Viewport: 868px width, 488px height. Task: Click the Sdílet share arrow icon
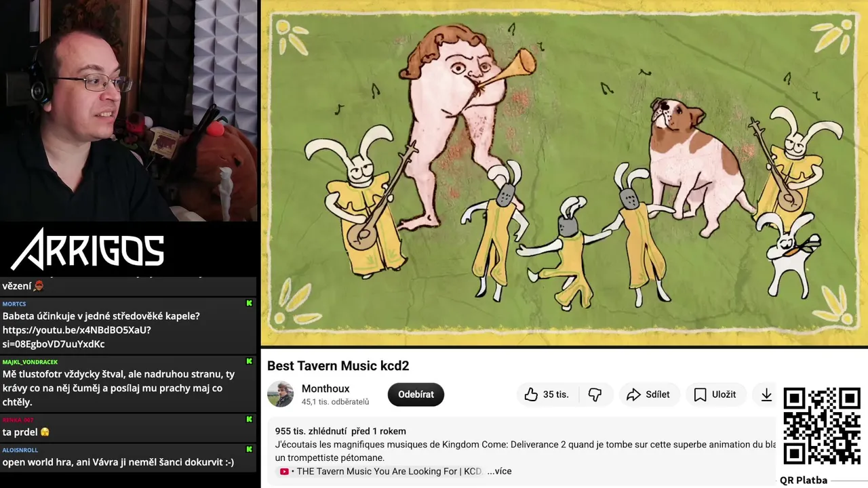point(633,394)
